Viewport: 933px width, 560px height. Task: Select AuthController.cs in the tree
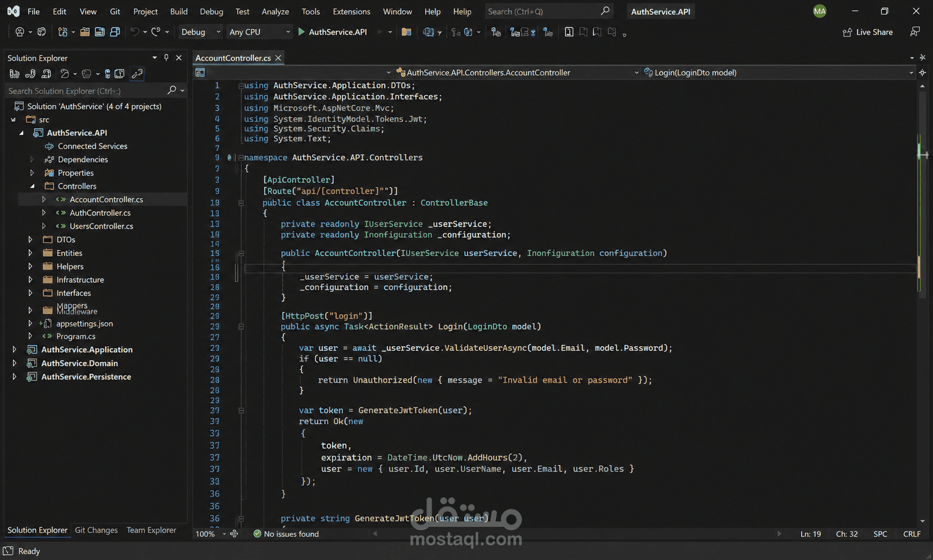100,213
